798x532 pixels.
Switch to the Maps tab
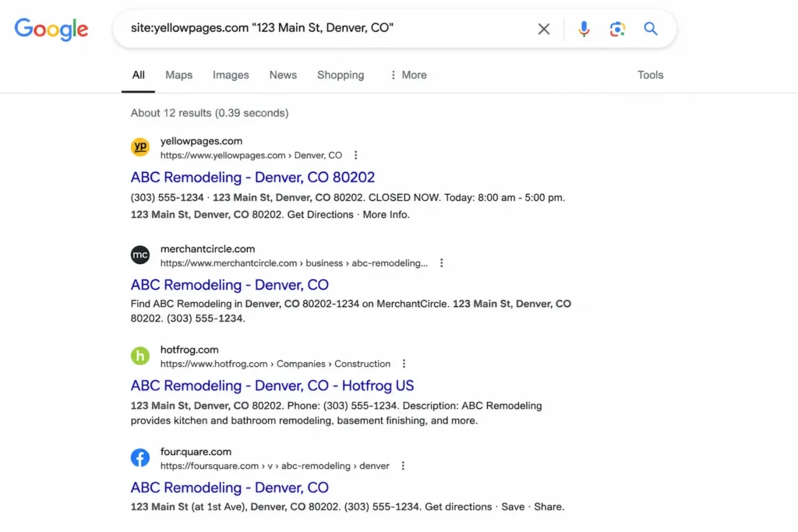pyautogui.click(x=178, y=75)
